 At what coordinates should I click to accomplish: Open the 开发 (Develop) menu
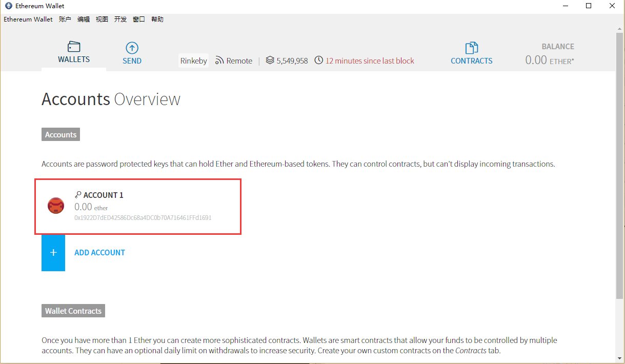(120, 19)
